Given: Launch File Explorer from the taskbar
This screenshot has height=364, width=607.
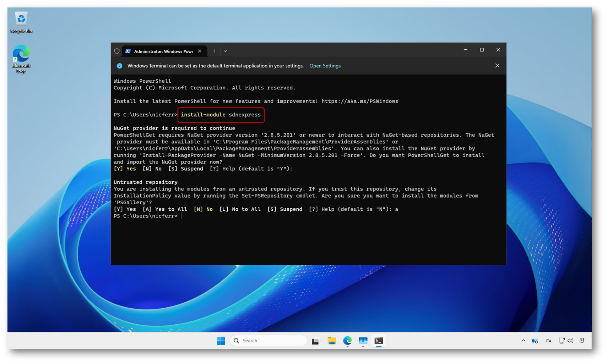Looking at the screenshot, I should (332, 341).
